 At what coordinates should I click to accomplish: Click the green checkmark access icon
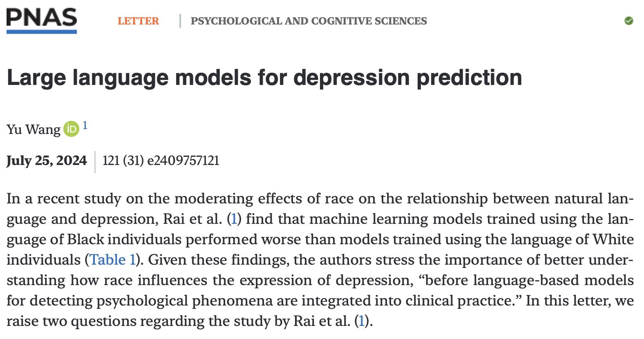point(629,21)
